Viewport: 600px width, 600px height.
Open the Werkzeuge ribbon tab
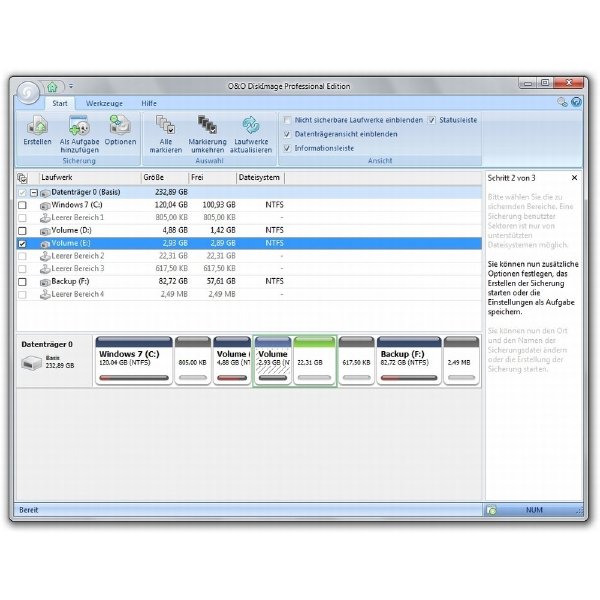point(104,103)
